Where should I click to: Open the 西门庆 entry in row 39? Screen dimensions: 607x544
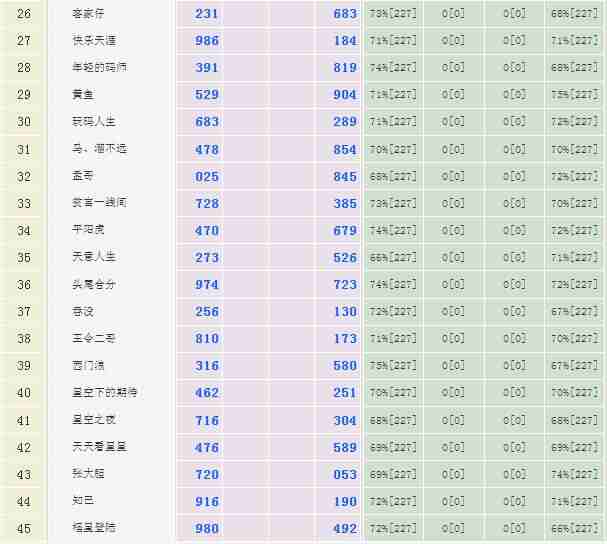86,365
